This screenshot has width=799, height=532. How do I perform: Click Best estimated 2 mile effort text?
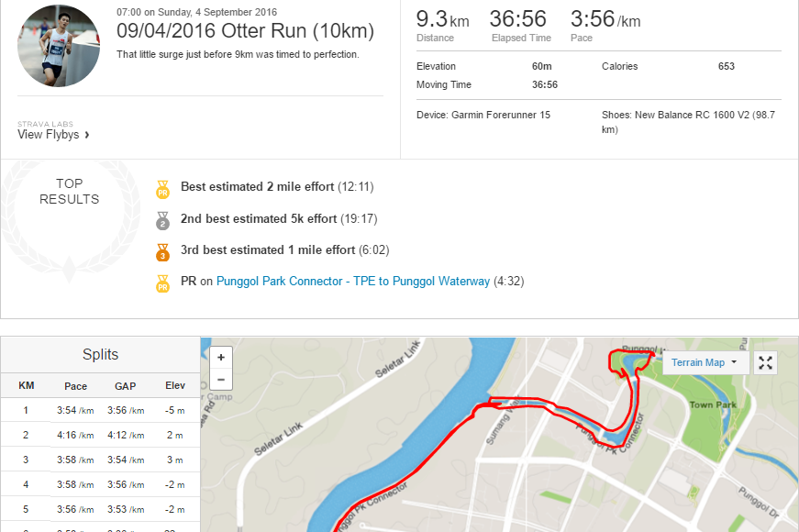(258, 186)
